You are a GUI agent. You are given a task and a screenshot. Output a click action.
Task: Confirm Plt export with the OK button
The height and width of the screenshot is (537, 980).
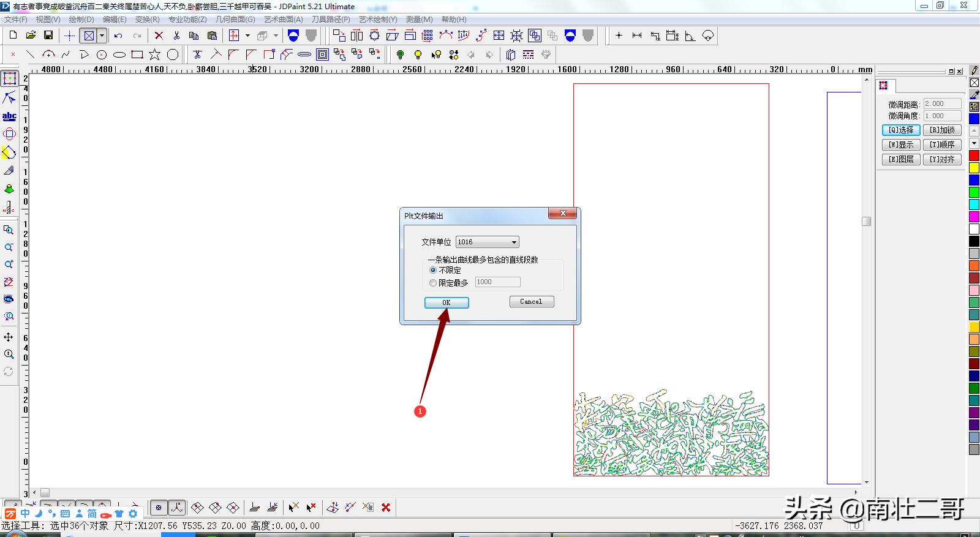447,302
